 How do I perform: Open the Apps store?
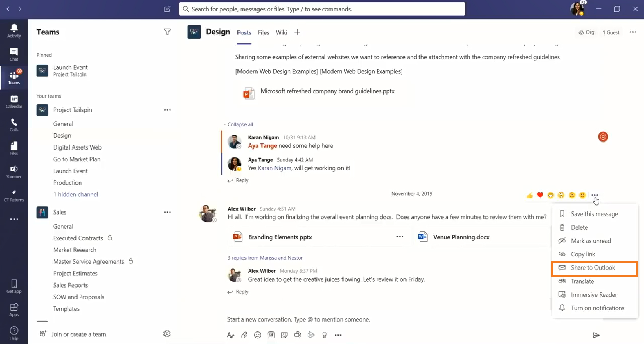click(14, 310)
